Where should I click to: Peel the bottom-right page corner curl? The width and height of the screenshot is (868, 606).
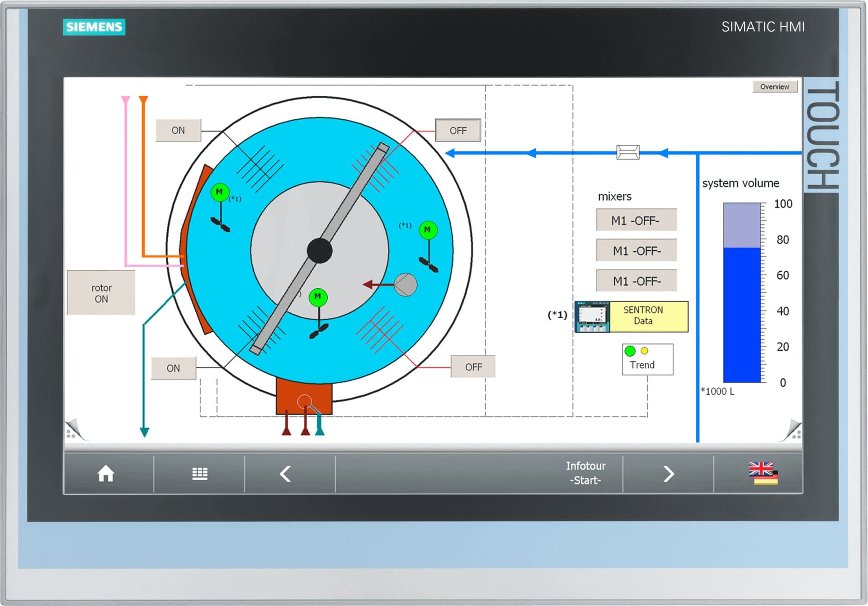(x=791, y=430)
